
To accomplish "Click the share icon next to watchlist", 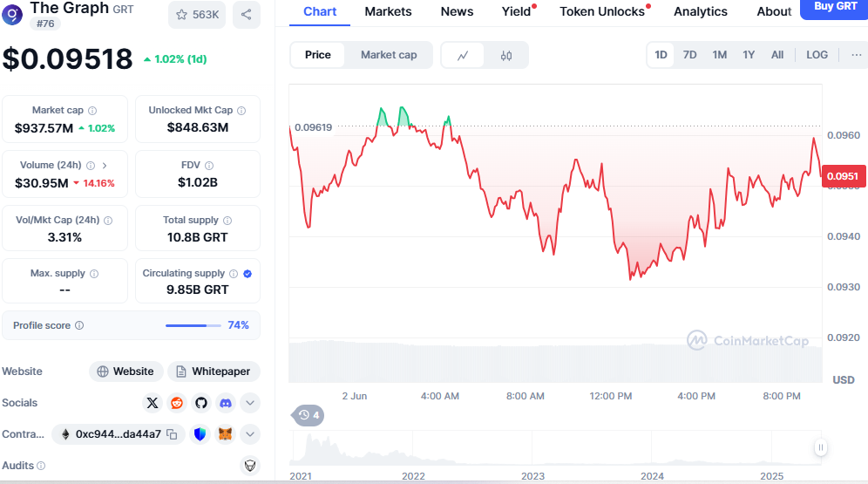I will [x=247, y=15].
